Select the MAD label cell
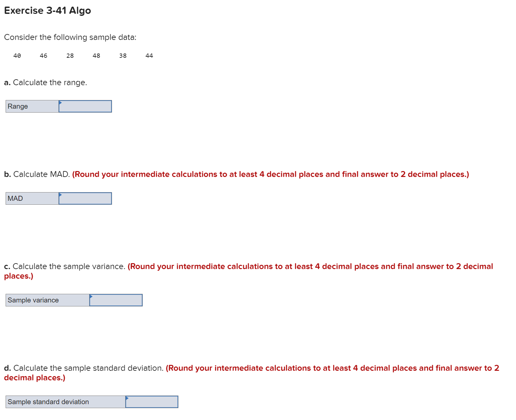This screenshot has height=420, width=516. 31,198
